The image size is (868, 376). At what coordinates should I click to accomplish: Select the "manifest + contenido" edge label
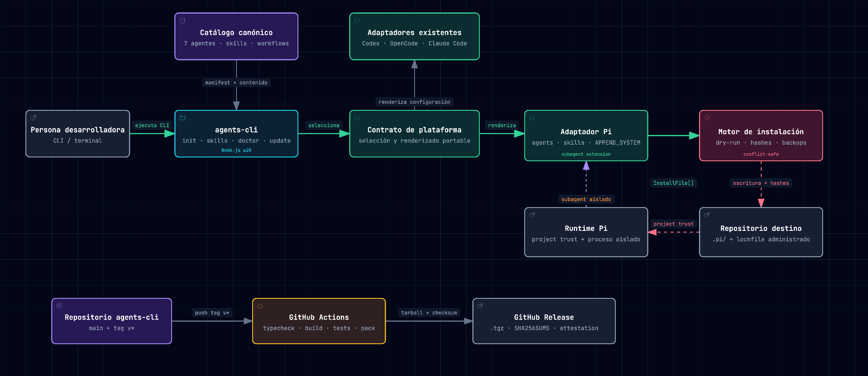click(236, 83)
